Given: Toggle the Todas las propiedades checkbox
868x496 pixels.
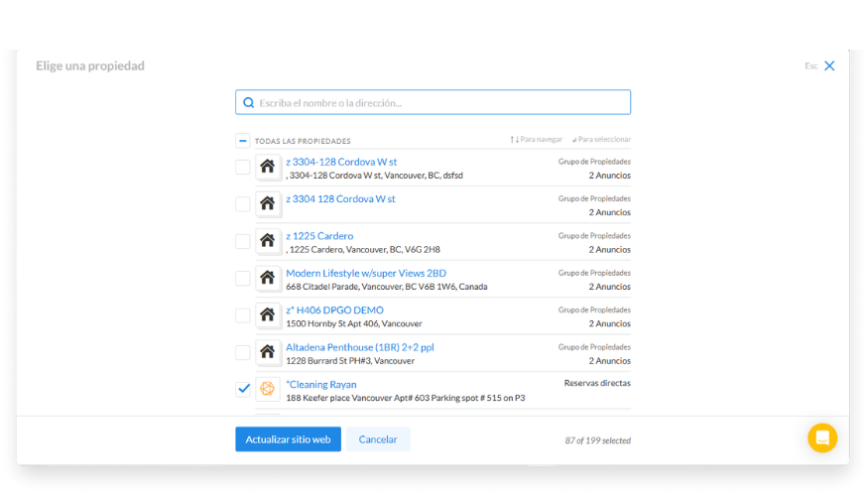Looking at the screenshot, I should (242, 141).
